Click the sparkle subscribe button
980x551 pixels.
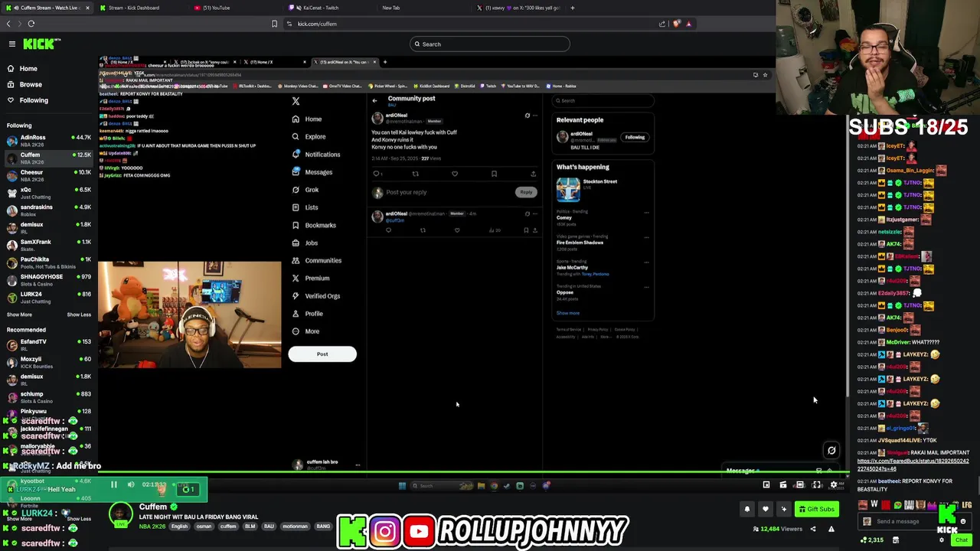tap(783, 509)
